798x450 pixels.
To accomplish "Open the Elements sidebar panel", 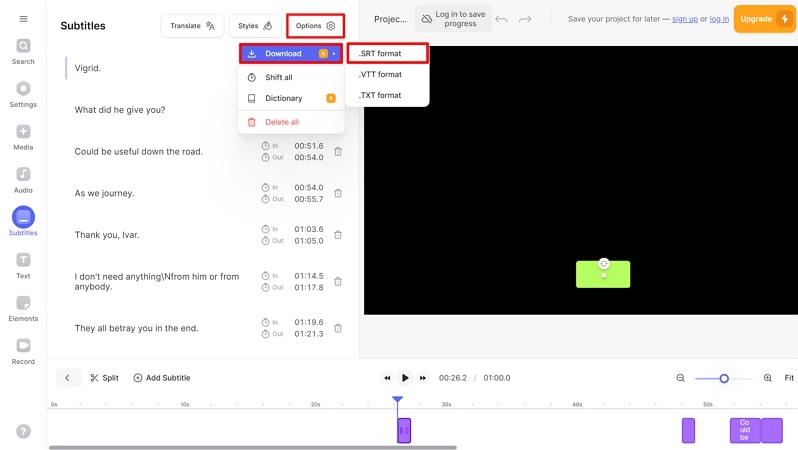I will pyautogui.click(x=23, y=308).
